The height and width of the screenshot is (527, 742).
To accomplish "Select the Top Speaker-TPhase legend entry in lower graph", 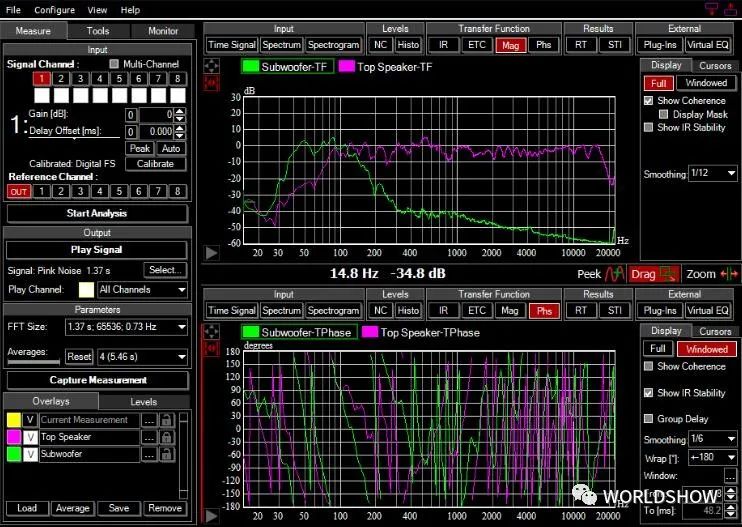I will tap(421, 333).
